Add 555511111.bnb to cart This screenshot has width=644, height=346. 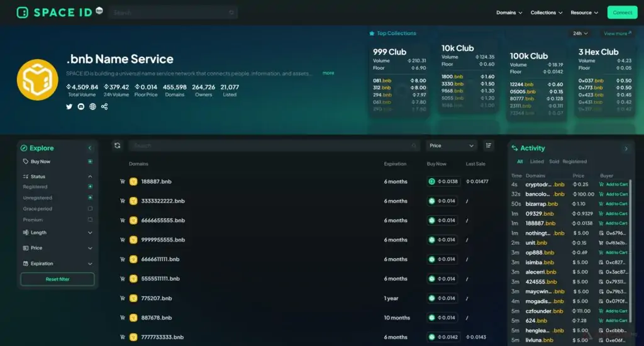click(x=123, y=279)
